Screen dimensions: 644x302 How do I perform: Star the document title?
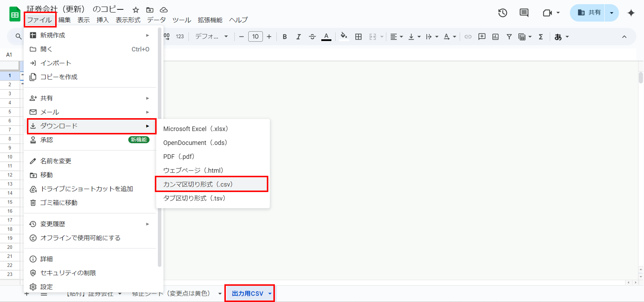tap(136, 10)
